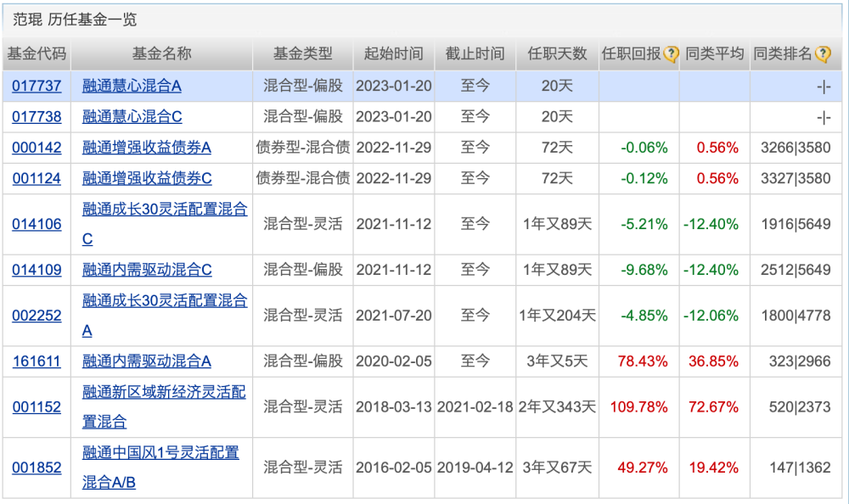Click fund code 001124

tap(37, 178)
